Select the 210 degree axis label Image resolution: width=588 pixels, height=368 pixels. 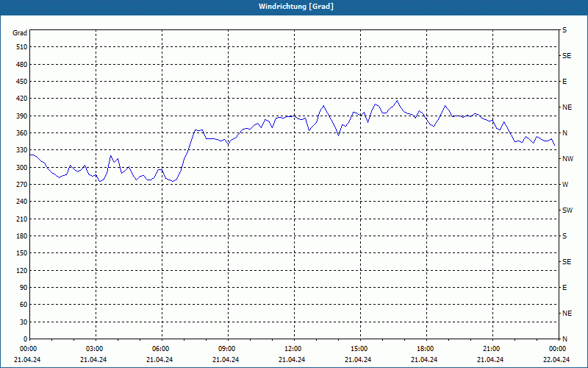[22, 219]
